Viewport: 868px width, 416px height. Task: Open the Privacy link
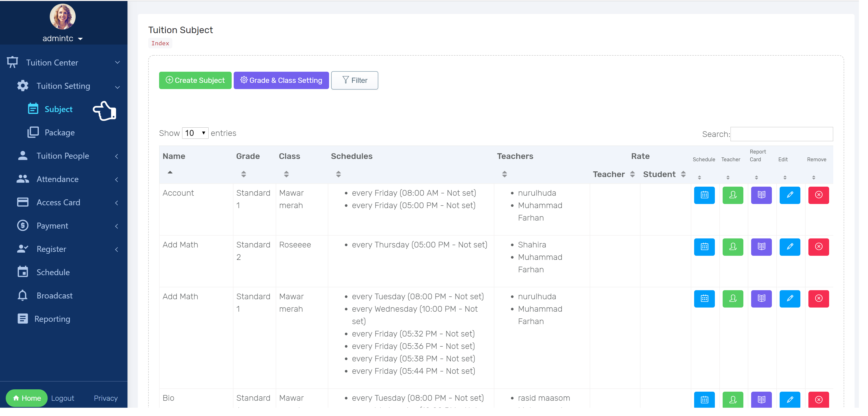[106, 398]
